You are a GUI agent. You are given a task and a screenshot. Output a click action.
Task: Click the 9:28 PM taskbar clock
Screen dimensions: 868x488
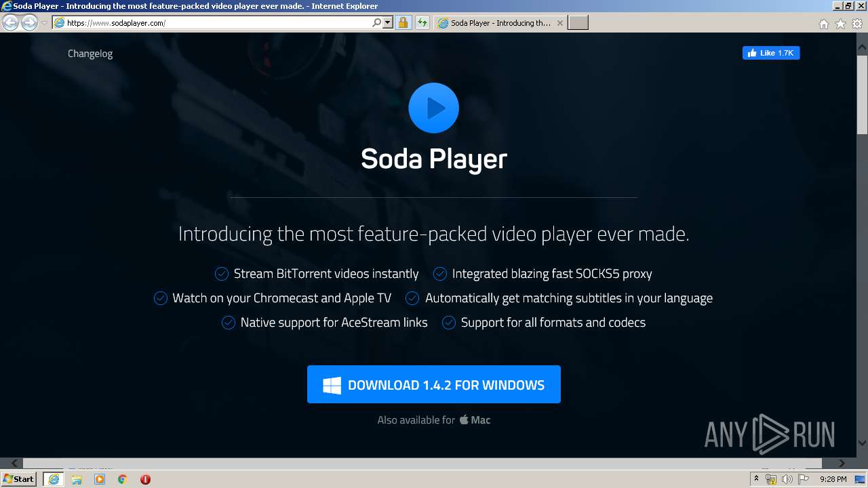coord(833,479)
